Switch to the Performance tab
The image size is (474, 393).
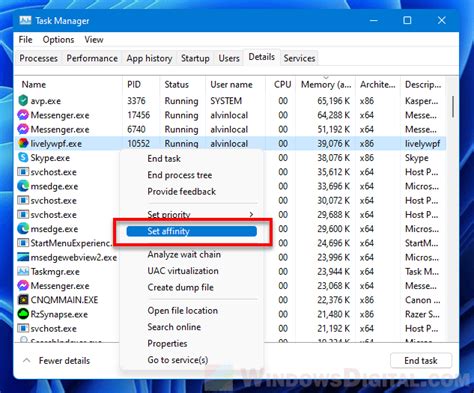(x=92, y=58)
